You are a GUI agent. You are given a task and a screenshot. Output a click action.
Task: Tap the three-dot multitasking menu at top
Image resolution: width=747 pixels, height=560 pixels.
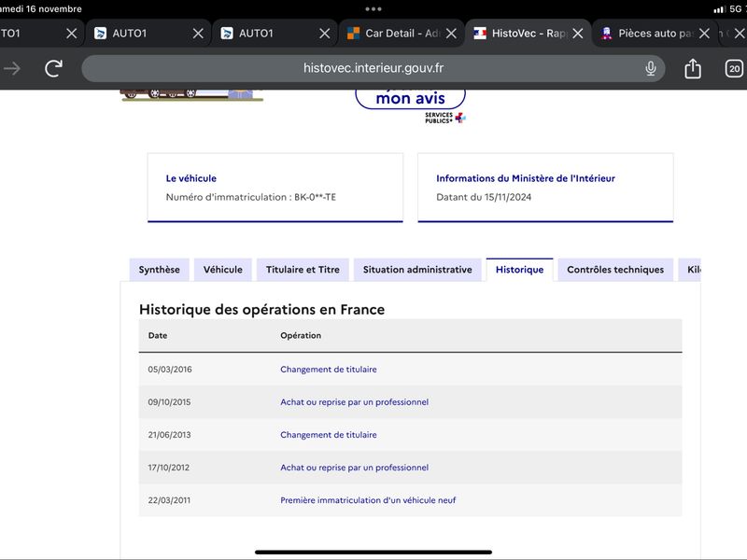pos(373,8)
